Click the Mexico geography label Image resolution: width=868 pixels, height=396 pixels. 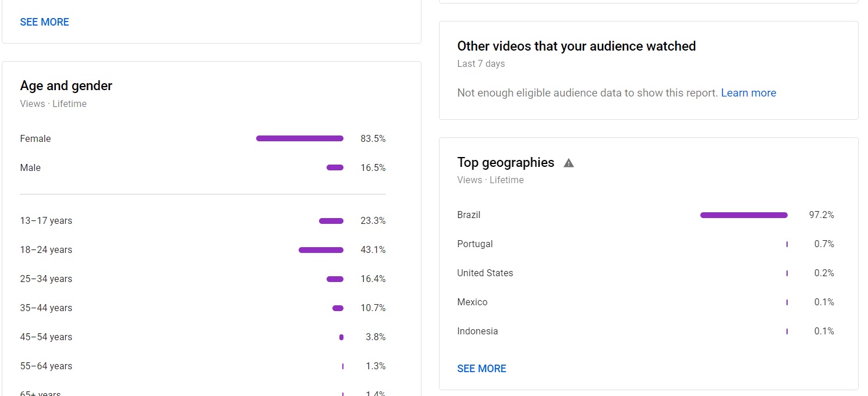472,302
